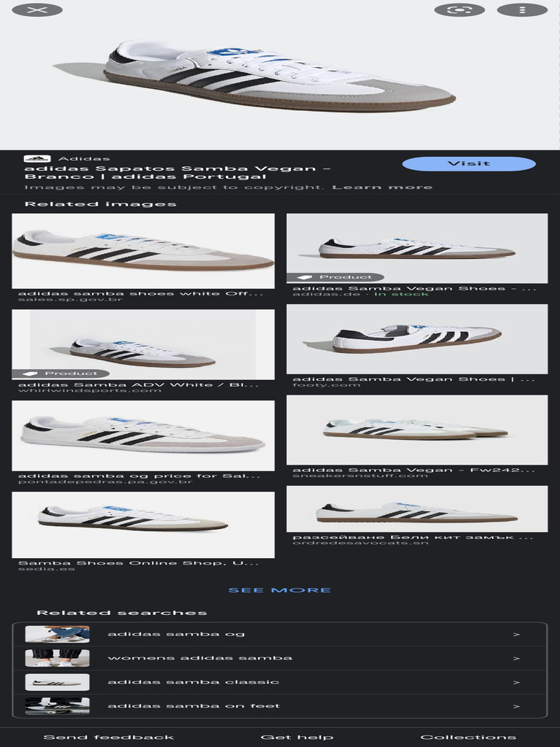Close the image preview with X icon
Screen dimensions: 560x747
pyautogui.click(x=37, y=10)
